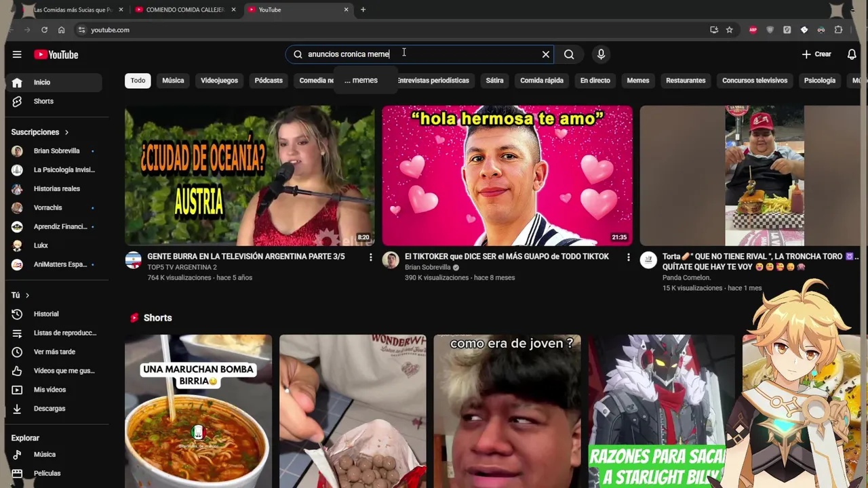Open Panda Comelon channel avatar
This screenshot has height=488, width=868.
point(648,260)
